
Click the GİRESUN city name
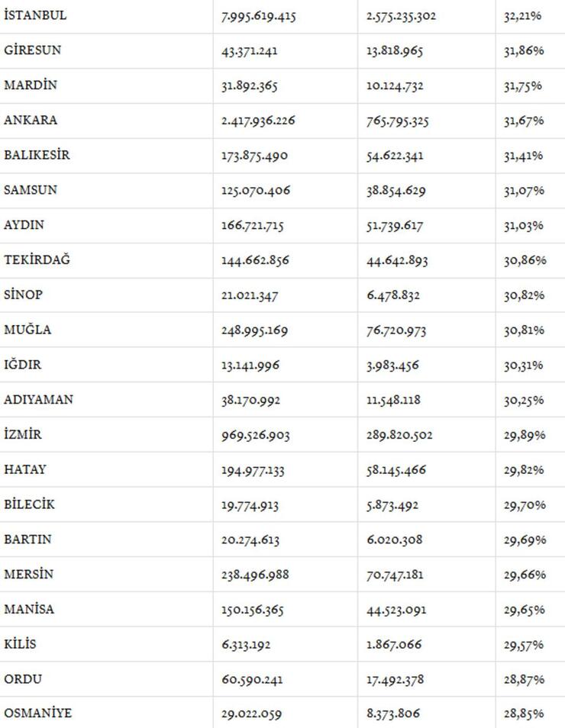click(33, 50)
